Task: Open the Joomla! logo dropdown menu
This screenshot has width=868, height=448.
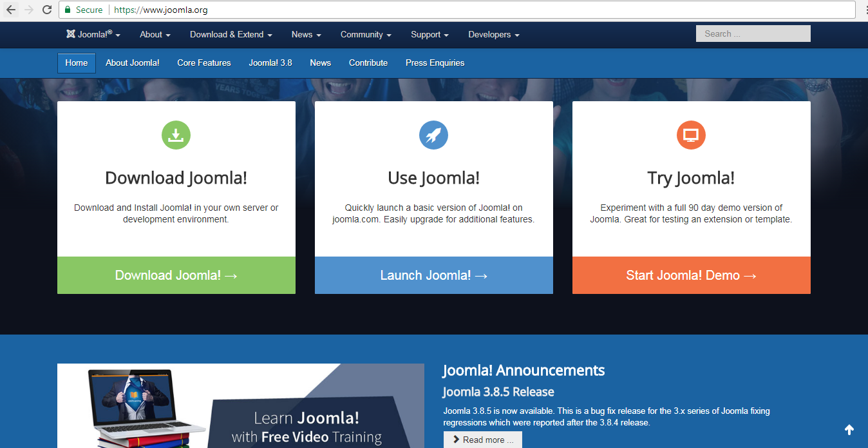Action: [93, 34]
